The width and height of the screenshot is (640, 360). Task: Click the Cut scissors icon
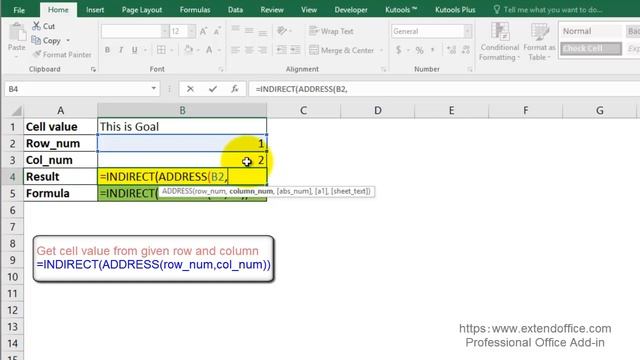click(x=36, y=26)
